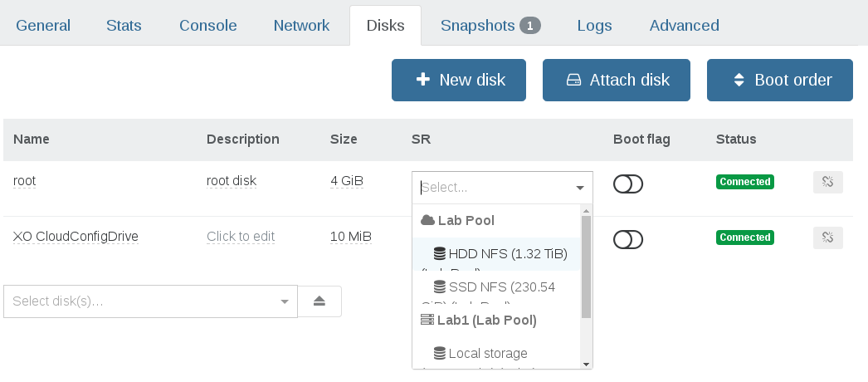Open the Network tab
The height and width of the screenshot is (382, 868).
[x=301, y=25]
